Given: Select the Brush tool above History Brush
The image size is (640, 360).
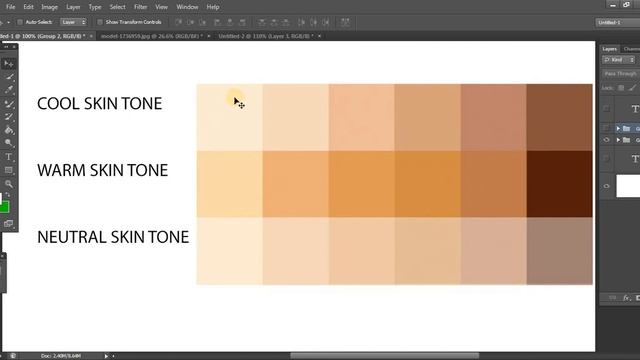Looking at the screenshot, I should coord(8,104).
